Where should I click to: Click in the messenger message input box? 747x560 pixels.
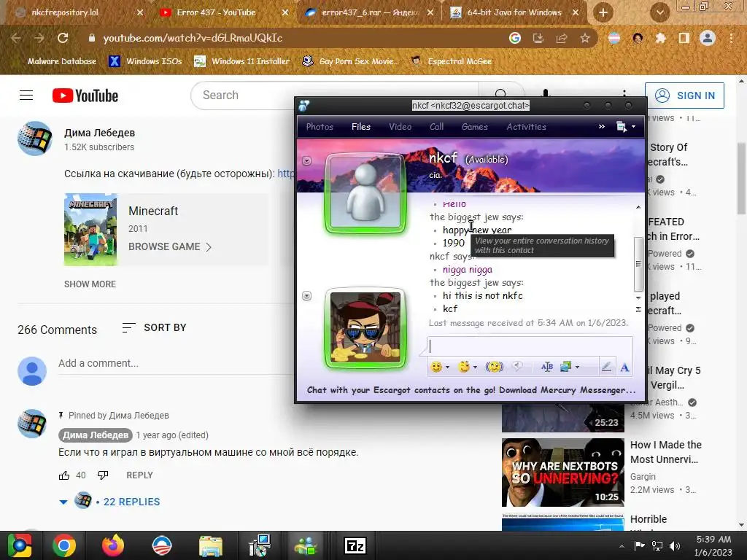point(530,346)
